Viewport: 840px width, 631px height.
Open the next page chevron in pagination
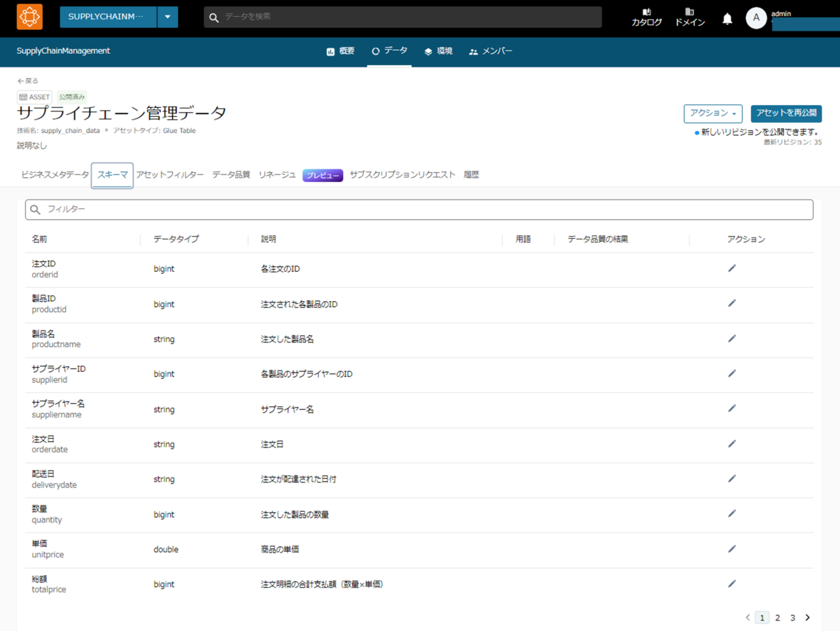point(808,618)
